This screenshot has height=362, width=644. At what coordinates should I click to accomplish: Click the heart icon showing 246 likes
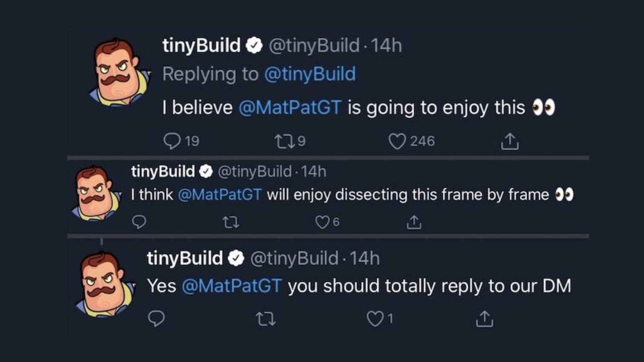[x=398, y=140]
